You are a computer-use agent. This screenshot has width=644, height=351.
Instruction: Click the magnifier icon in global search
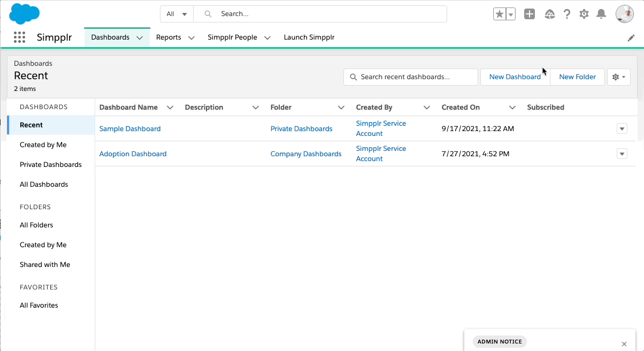(x=208, y=14)
